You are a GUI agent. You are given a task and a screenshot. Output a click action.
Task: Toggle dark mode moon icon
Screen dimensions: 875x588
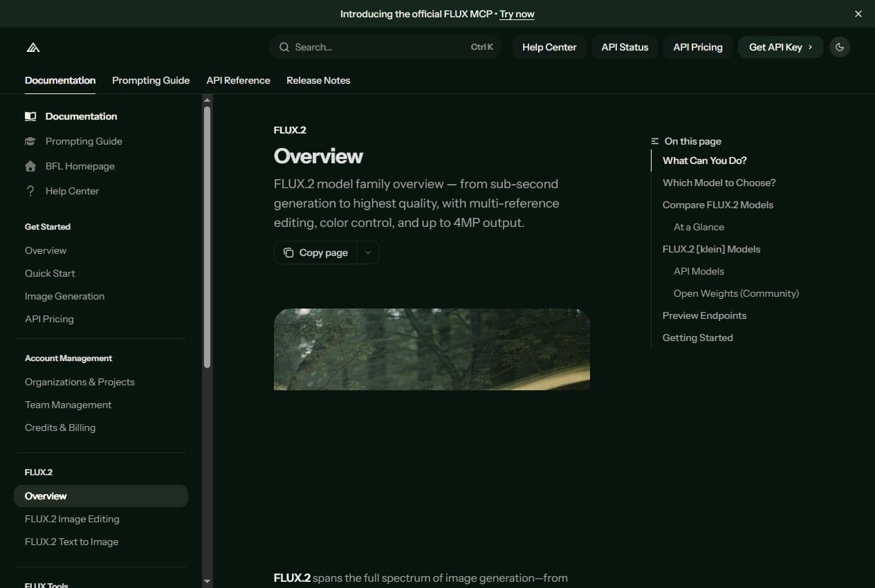[x=840, y=47]
